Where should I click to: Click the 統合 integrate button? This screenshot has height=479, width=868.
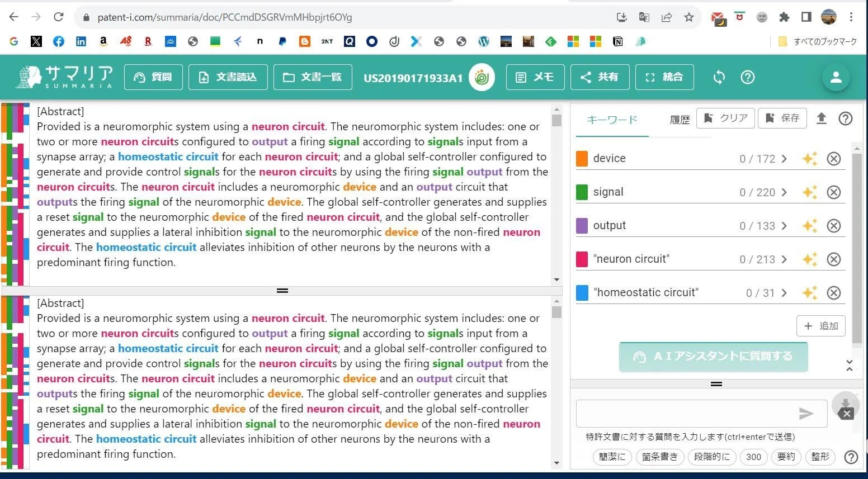point(664,77)
